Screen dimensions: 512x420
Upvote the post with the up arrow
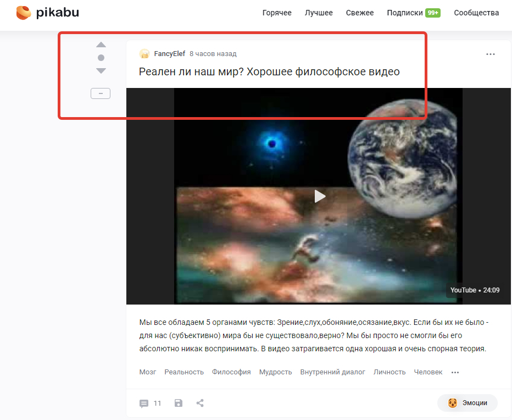pyautogui.click(x=101, y=45)
